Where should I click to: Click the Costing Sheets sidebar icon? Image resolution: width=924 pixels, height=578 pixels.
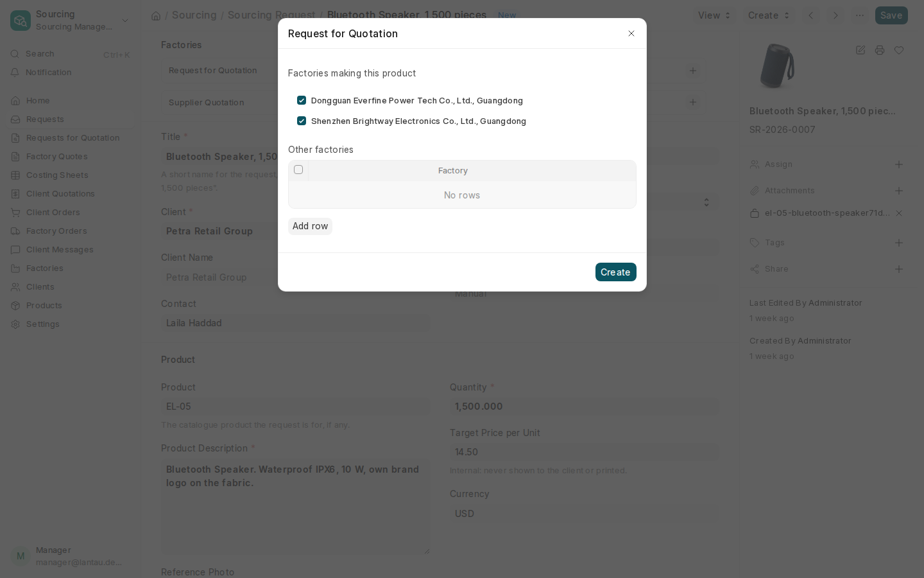pos(15,175)
